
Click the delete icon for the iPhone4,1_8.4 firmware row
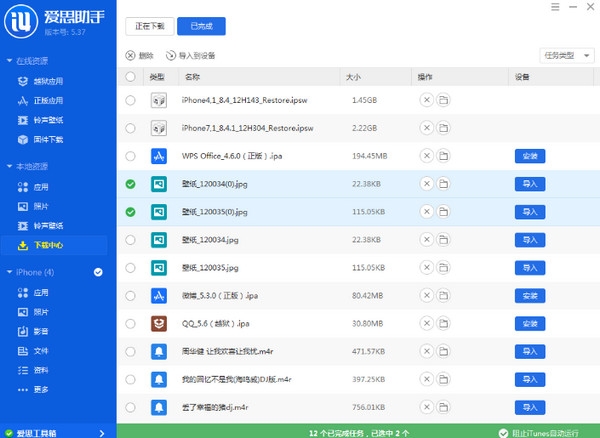coord(426,100)
